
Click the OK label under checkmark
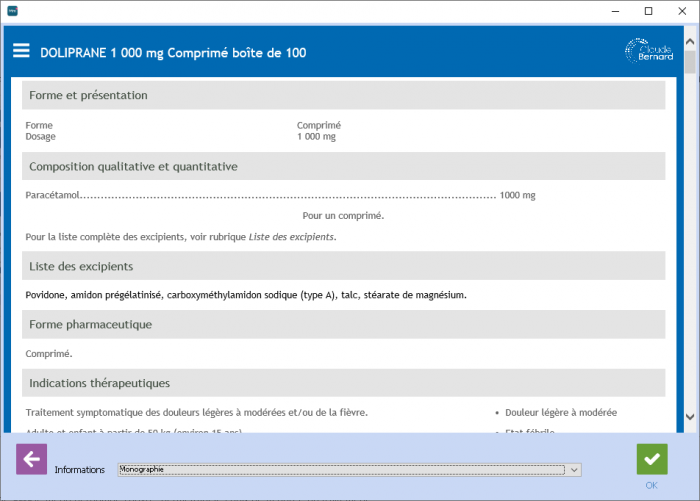pos(651,485)
